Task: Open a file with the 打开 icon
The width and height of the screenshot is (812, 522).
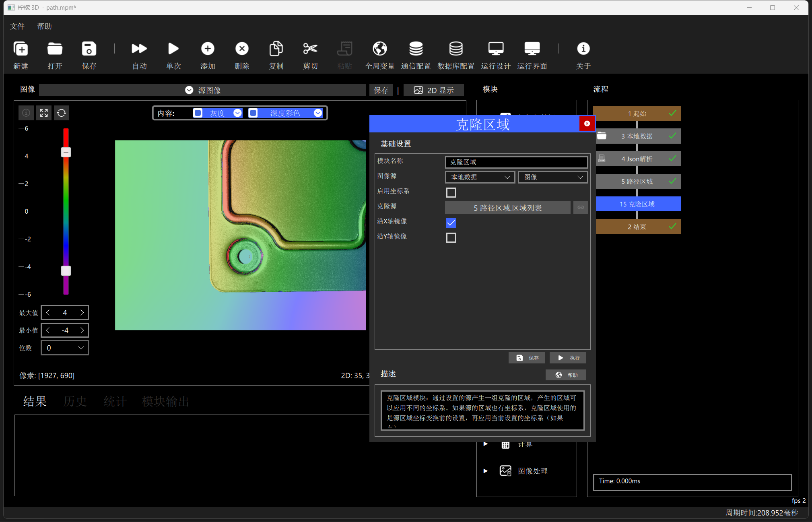Action: tap(55, 49)
